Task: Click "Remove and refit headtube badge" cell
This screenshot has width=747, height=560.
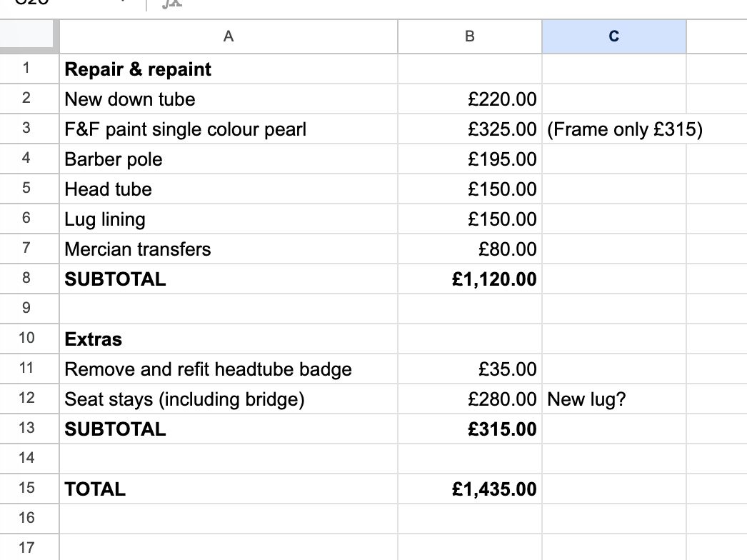Action: (208, 369)
